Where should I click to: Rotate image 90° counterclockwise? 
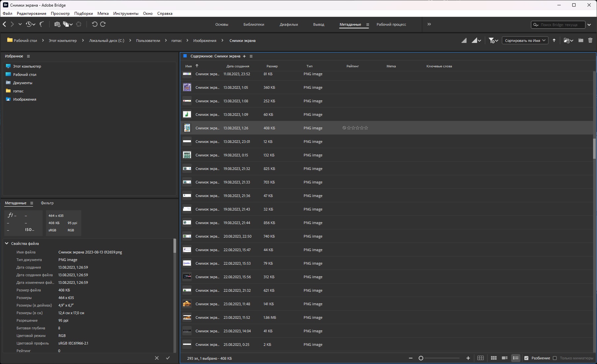(94, 24)
